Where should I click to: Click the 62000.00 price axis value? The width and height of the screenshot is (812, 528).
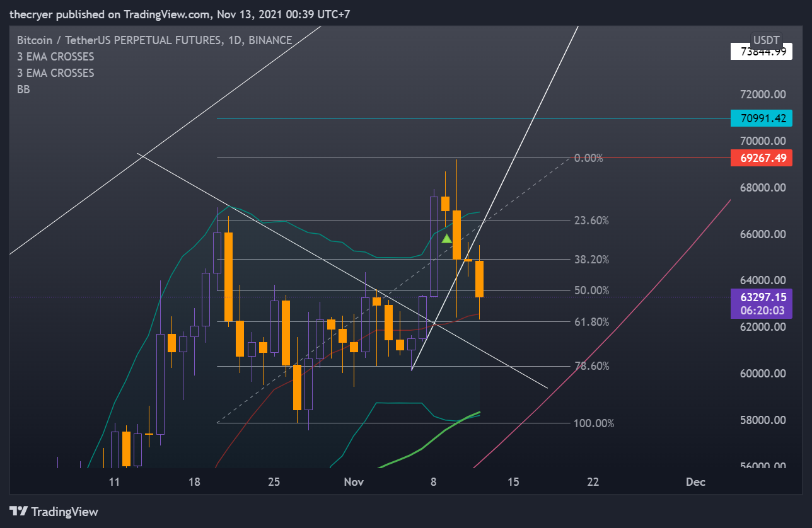tap(763, 327)
